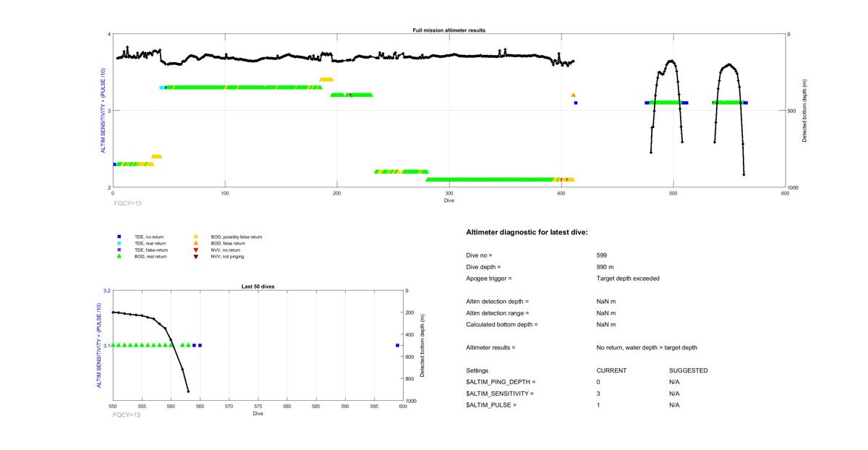Click the 'Apogee trigger =' label

pyautogui.click(x=489, y=279)
